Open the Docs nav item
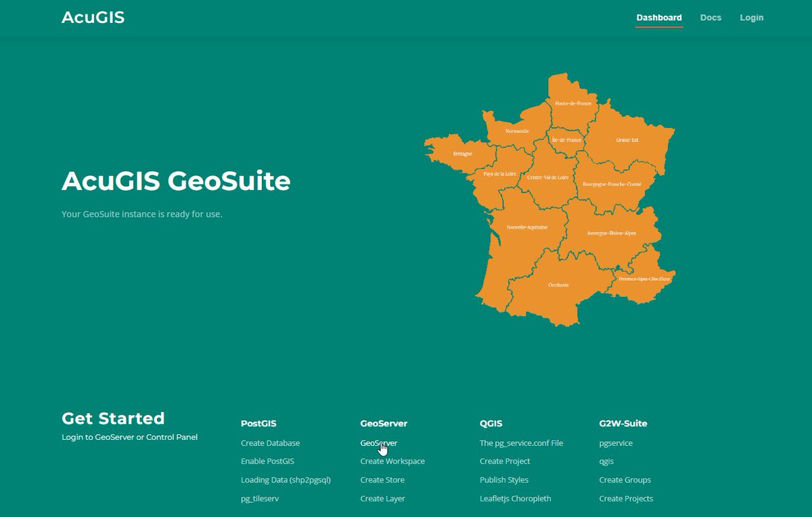Viewport: 812px width, 517px height. [710, 18]
